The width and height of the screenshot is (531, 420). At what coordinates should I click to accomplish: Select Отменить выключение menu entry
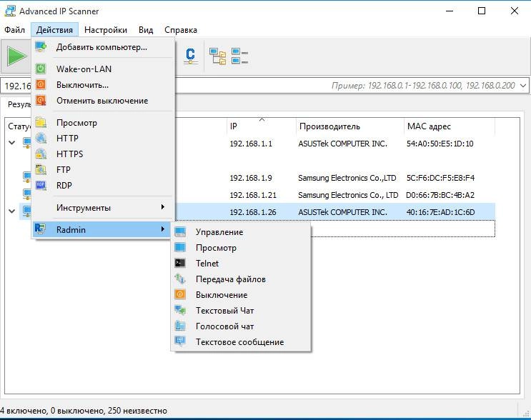103,101
